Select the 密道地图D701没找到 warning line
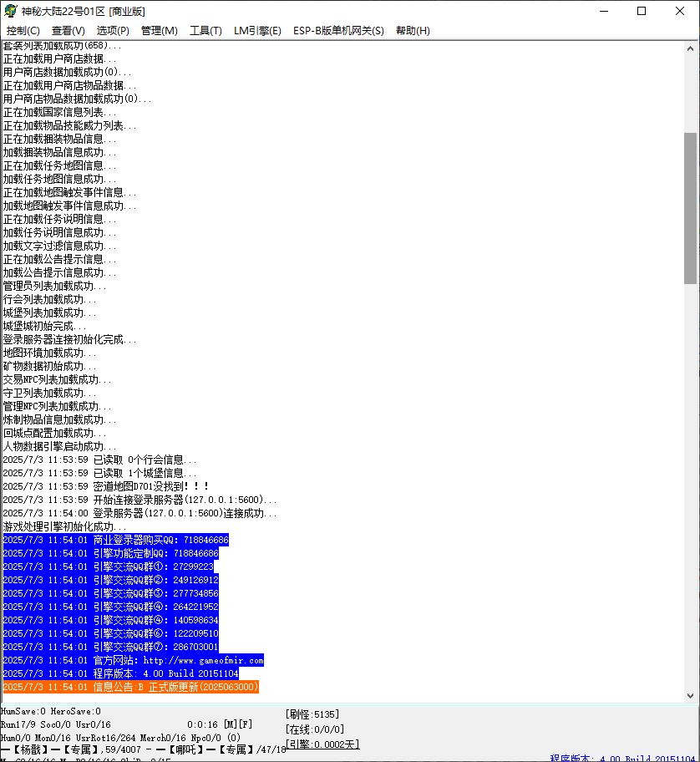 [x=106, y=486]
